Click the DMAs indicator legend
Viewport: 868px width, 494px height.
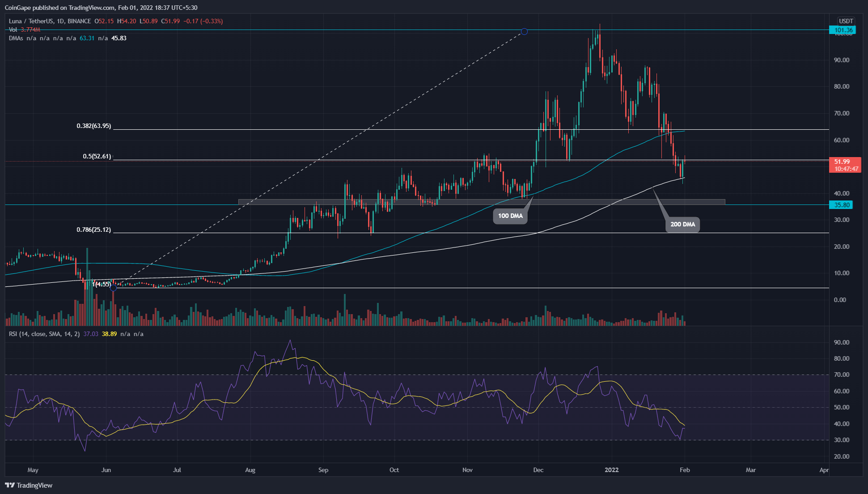click(16, 38)
